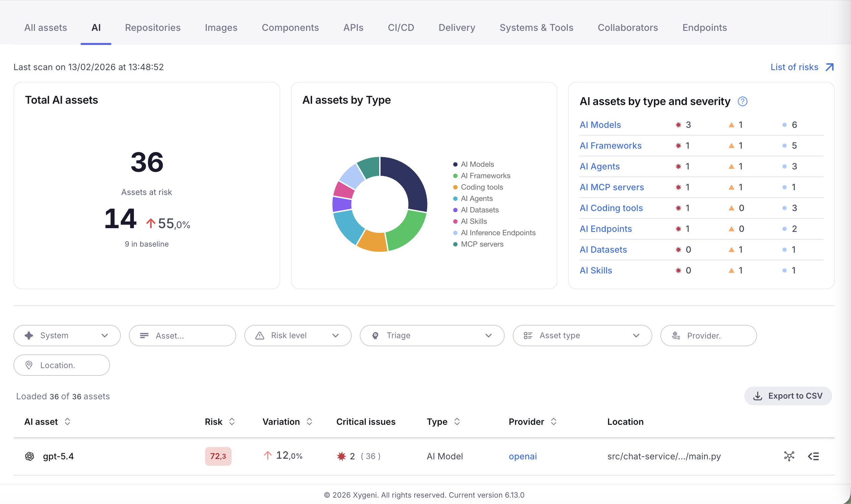The height and width of the screenshot is (504, 851).
Task: Click the AI Models critical severity icon
Action: click(x=678, y=125)
